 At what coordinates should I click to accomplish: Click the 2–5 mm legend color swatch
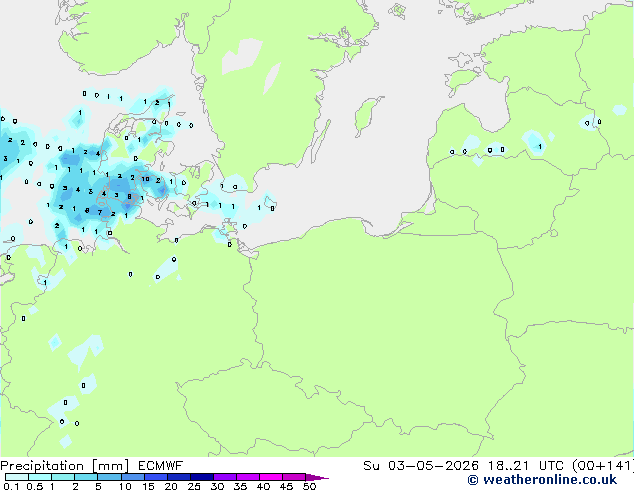(x=86, y=477)
